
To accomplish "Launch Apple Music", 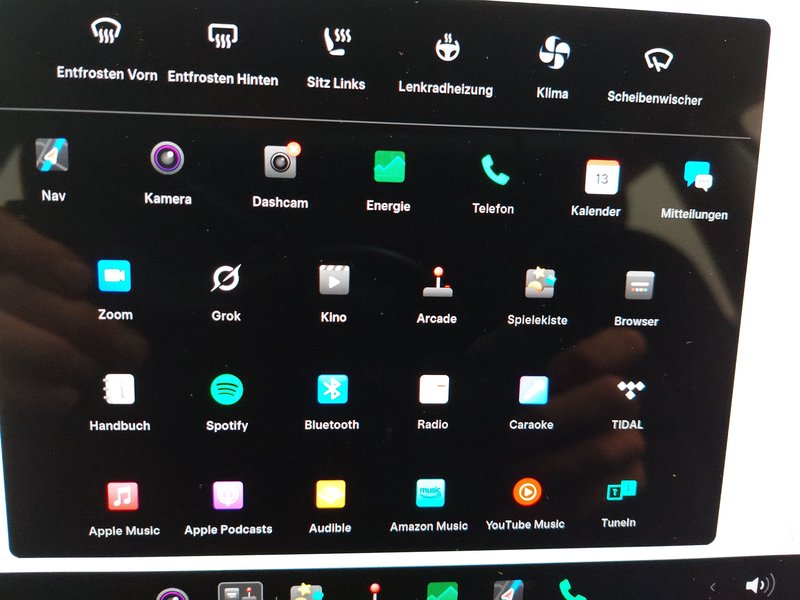I will pos(122,496).
